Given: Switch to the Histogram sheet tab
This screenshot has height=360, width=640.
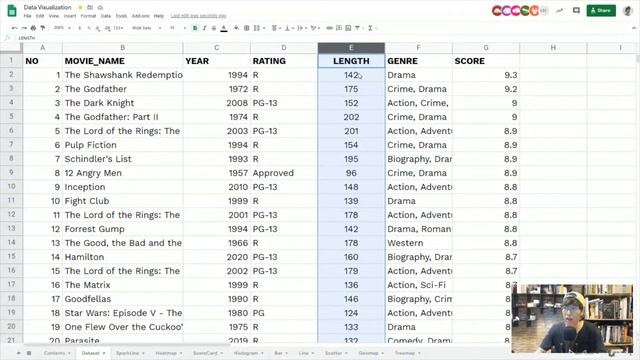Looking at the screenshot, I should point(249,353).
